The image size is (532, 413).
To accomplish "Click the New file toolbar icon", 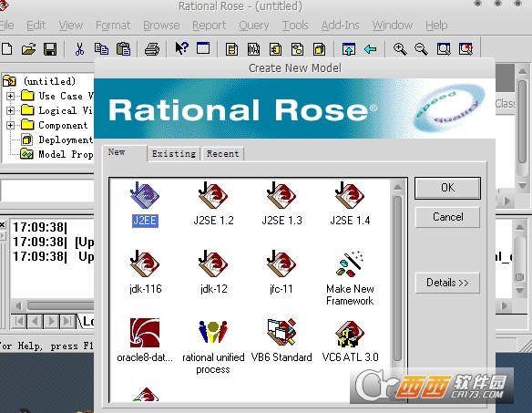I will click(6, 49).
